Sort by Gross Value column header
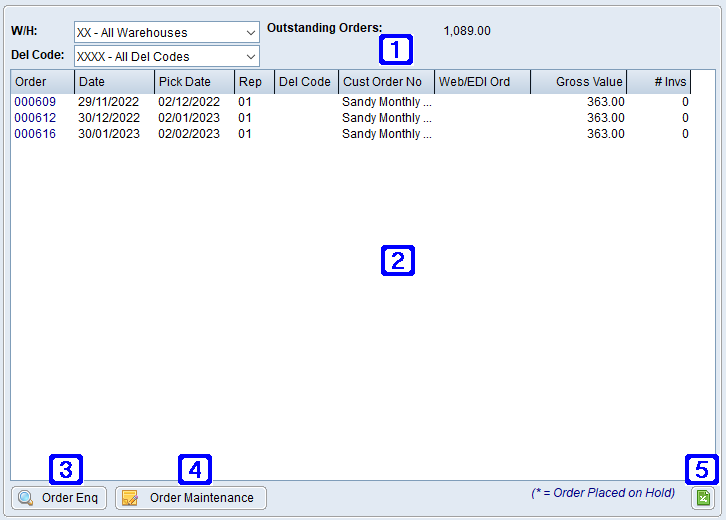 (x=579, y=82)
